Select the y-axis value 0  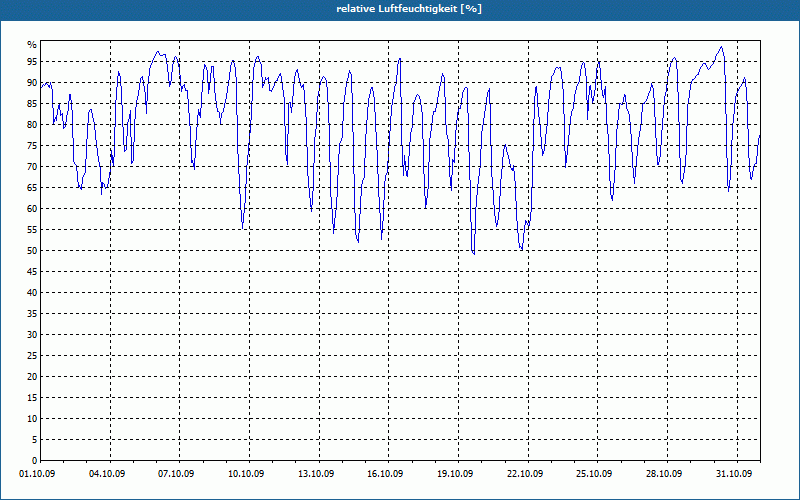[35, 461]
